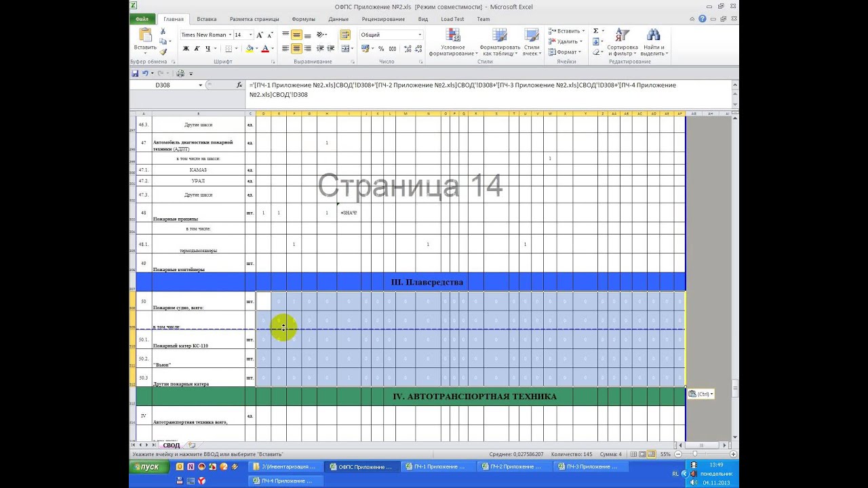Click Формат cells button
This screenshot has height=488, width=868.
564,52
